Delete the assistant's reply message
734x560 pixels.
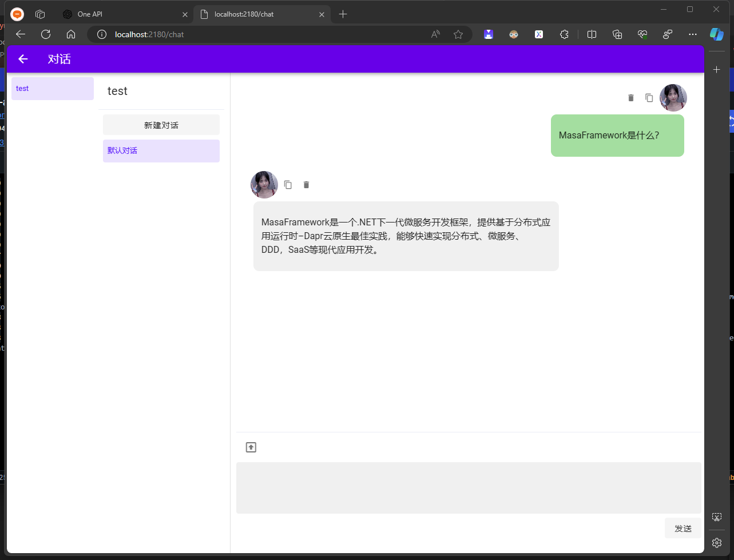pyautogui.click(x=306, y=185)
